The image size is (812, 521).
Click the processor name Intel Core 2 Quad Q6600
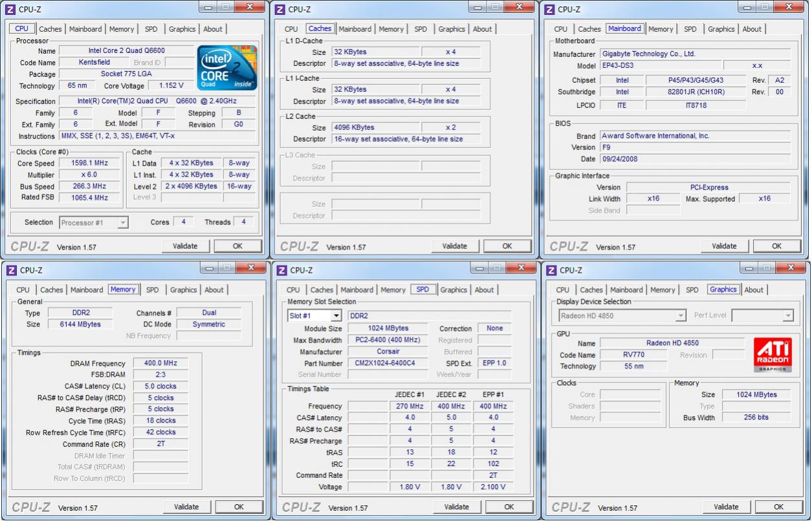click(x=126, y=50)
